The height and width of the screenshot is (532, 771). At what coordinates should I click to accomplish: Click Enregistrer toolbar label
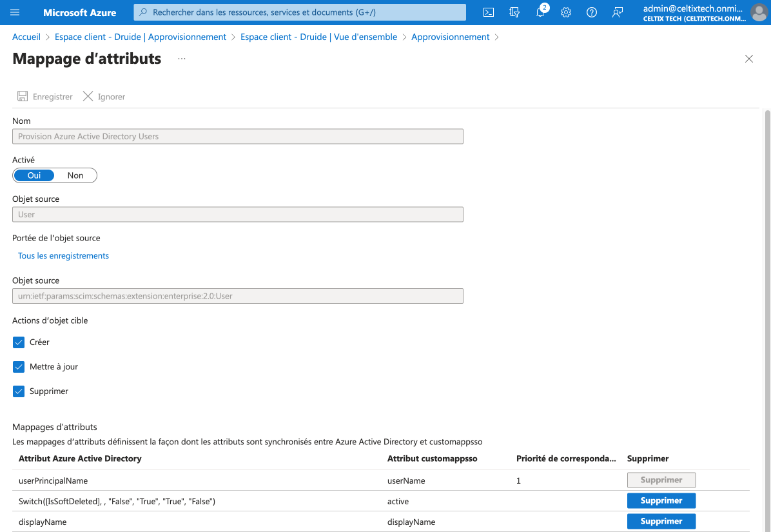[53, 97]
